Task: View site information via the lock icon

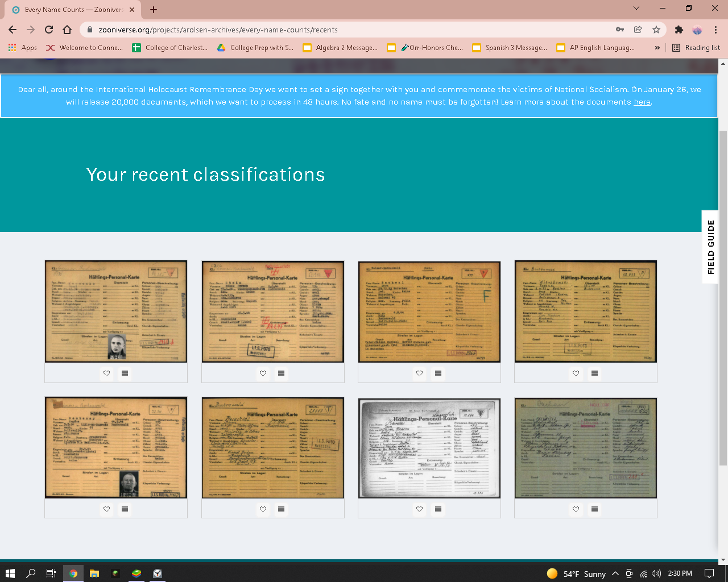Action: pyautogui.click(x=90, y=30)
